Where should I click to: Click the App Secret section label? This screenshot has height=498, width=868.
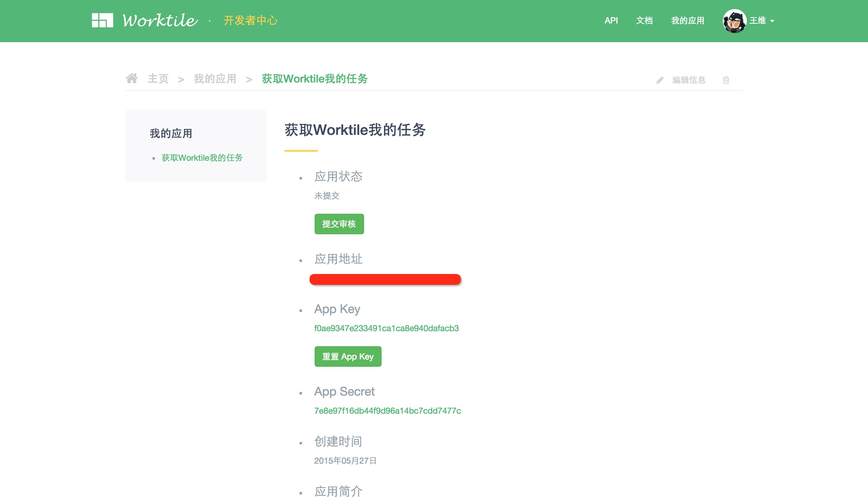click(x=344, y=391)
